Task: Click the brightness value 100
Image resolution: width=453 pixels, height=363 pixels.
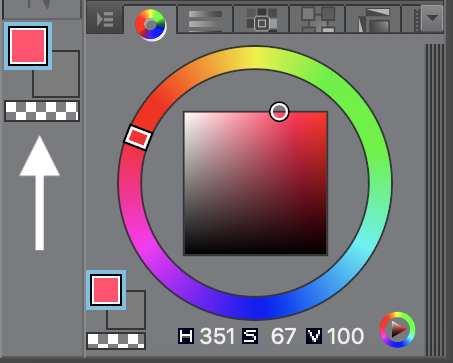Action: [x=345, y=336]
